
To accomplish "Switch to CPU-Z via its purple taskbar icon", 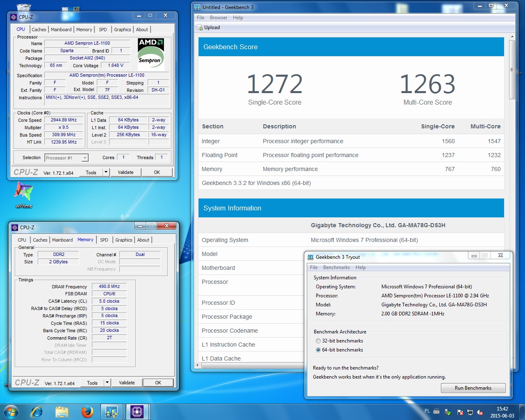I will point(137,412).
